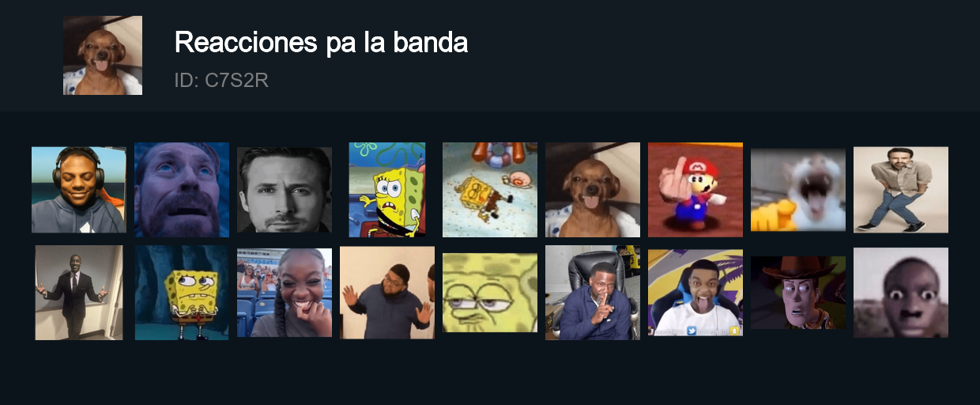Image resolution: width=980 pixels, height=405 pixels.
Task: Select the bearded man looking up sticker
Action: (182, 190)
